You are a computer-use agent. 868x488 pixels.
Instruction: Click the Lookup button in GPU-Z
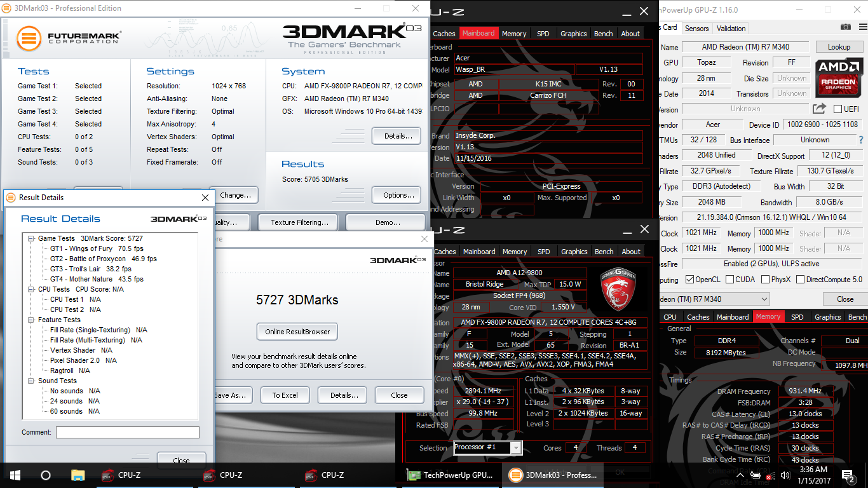[839, 46]
